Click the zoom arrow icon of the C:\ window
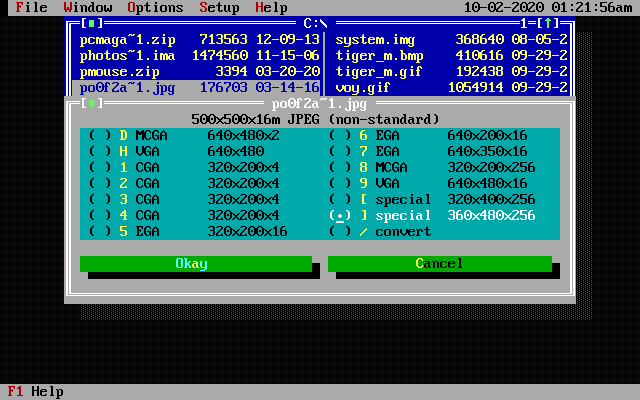The height and width of the screenshot is (400, 640). point(548,23)
